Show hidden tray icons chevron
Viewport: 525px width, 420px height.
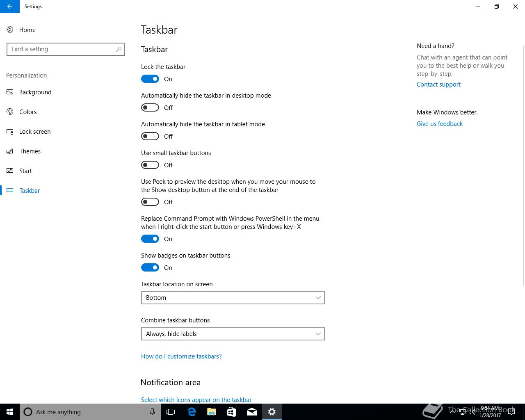452,412
